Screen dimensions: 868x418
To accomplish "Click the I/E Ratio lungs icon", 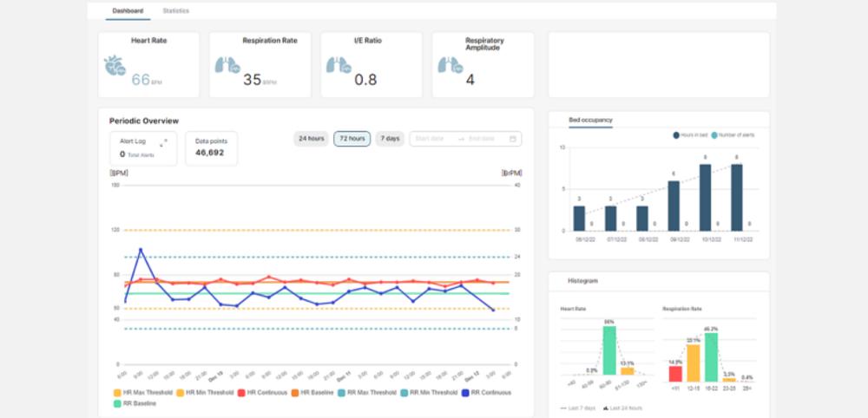I will 338,65.
